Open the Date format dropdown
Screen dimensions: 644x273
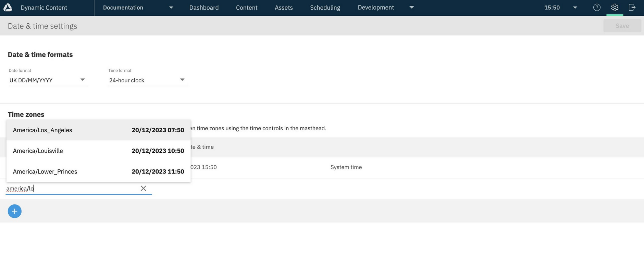point(48,80)
